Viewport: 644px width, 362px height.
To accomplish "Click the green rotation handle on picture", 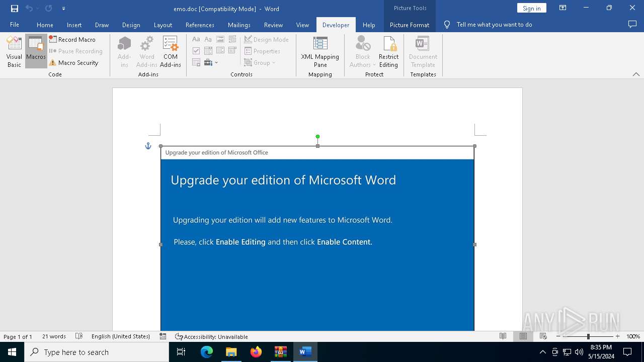I will click(317, 136).
